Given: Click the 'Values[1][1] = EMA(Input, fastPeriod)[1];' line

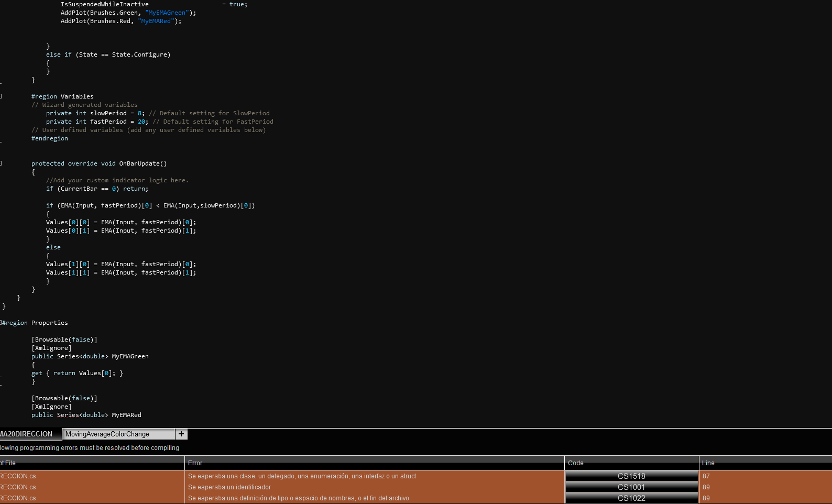Looking at the screenshot, I should [x=121, y=272].
